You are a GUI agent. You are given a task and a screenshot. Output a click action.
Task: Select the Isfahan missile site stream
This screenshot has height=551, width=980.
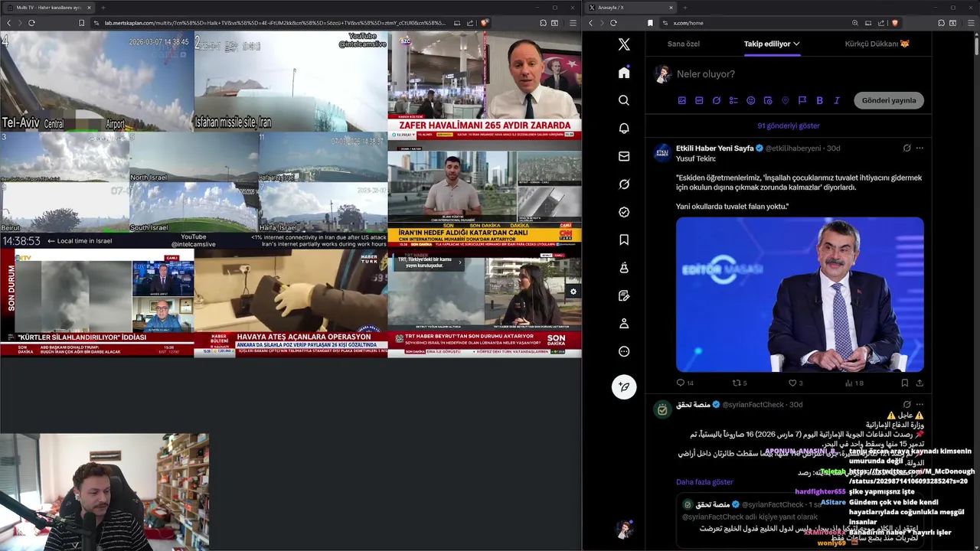[291, 81]
